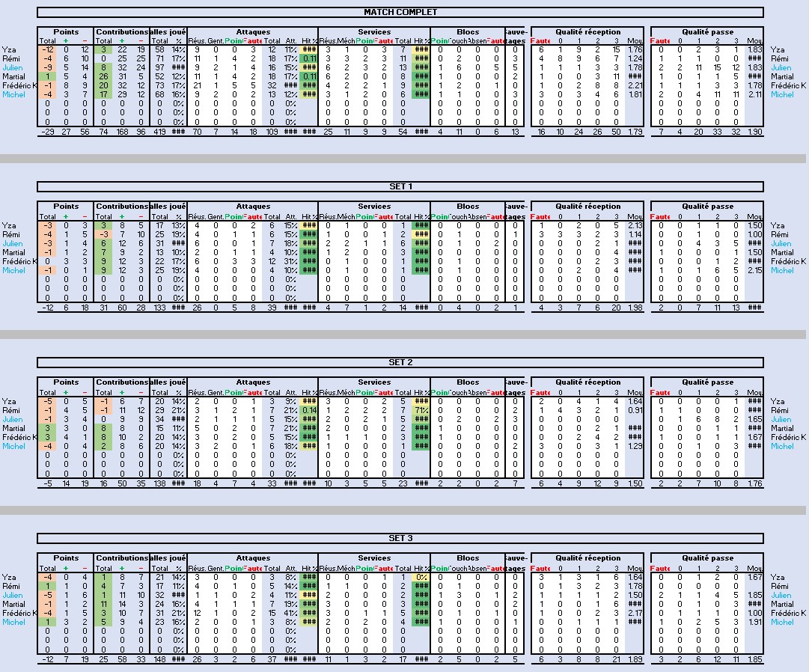The height and width of the screenshot is (672, 809).
Task: Click Frédéric K's reception average 2.17, SET 3
Action: coord(635,613)
